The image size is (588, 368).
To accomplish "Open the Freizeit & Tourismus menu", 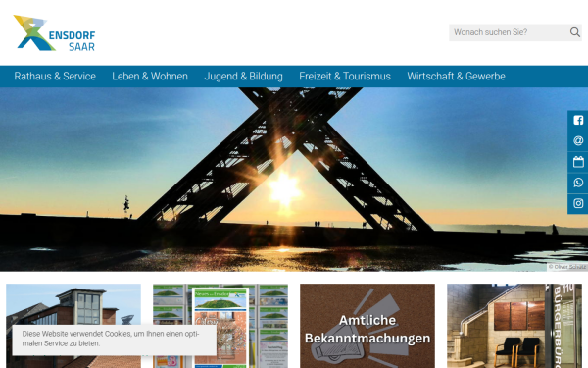I will [345, 77].
